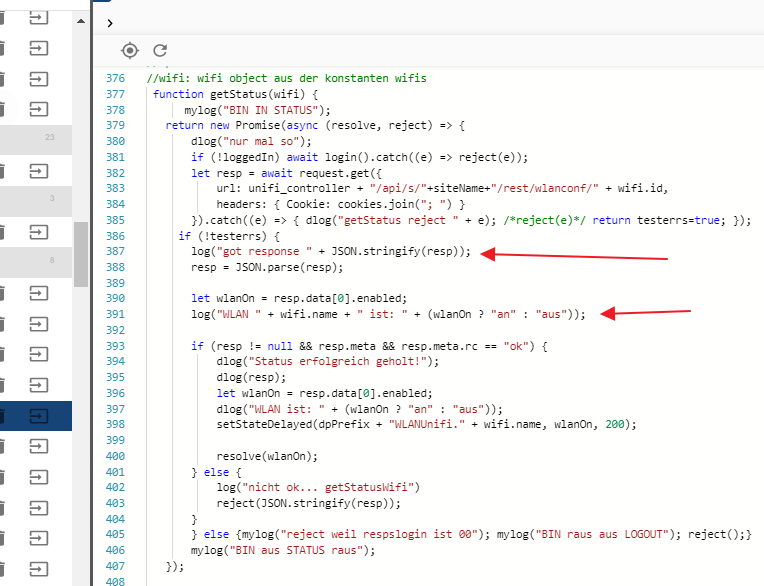Click 'testerrs=true' on line 385
This screenshot has width=764, height=586.
click(x=678, y=221)
